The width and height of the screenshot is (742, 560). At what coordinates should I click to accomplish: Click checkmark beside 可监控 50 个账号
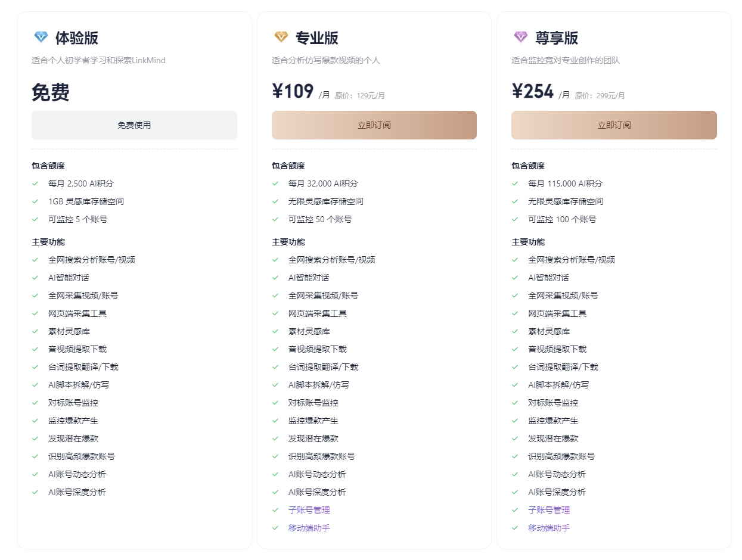pos(275,219)
